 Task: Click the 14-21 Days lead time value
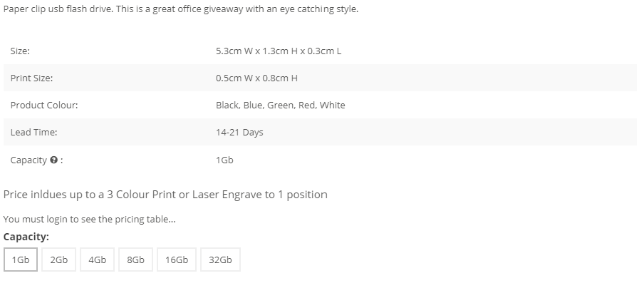(x=239, y=133)
